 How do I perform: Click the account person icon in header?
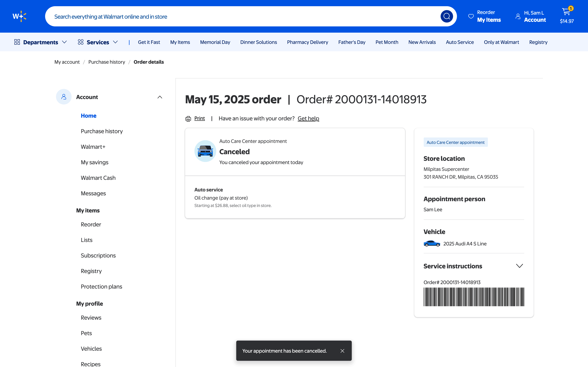(x=518, y=16)
